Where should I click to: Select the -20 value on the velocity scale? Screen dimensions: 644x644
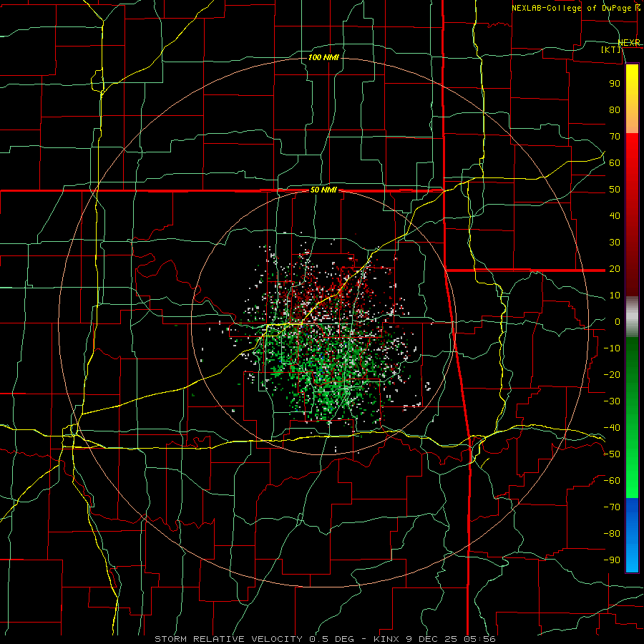(x=612, y=374)
